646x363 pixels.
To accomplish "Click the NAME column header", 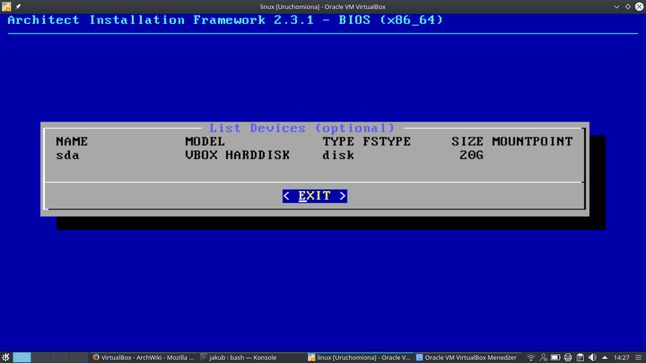I will [72, 141].
